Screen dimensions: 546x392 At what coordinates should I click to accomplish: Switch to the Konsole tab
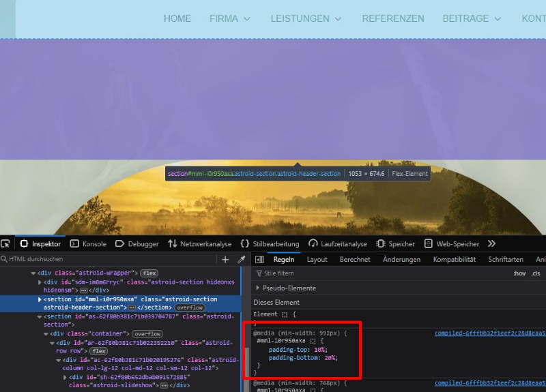[89, 244]
